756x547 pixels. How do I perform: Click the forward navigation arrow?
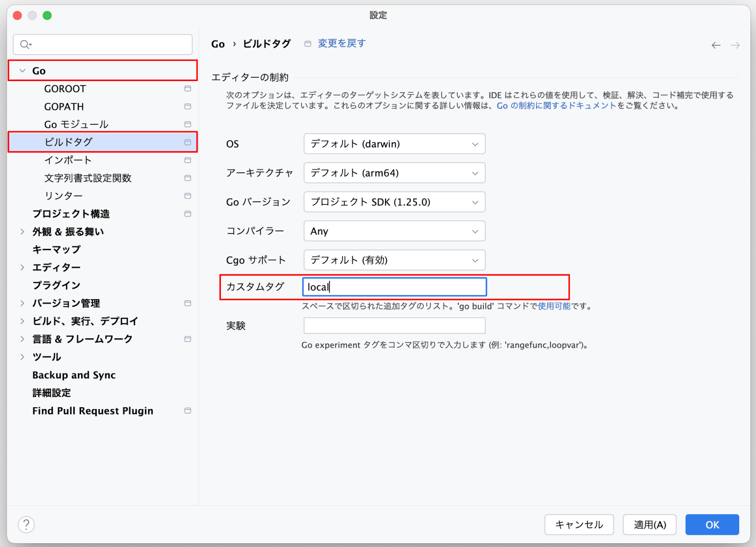[735, 45]
